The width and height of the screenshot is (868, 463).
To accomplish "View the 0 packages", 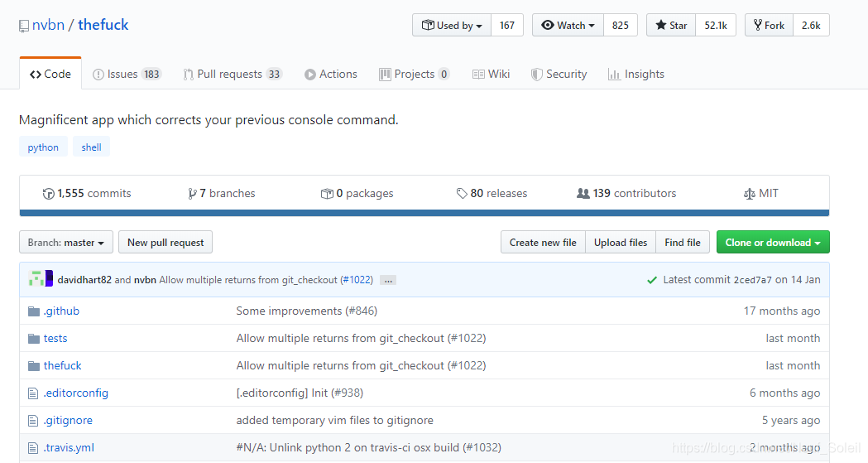I will click(357, 193).
